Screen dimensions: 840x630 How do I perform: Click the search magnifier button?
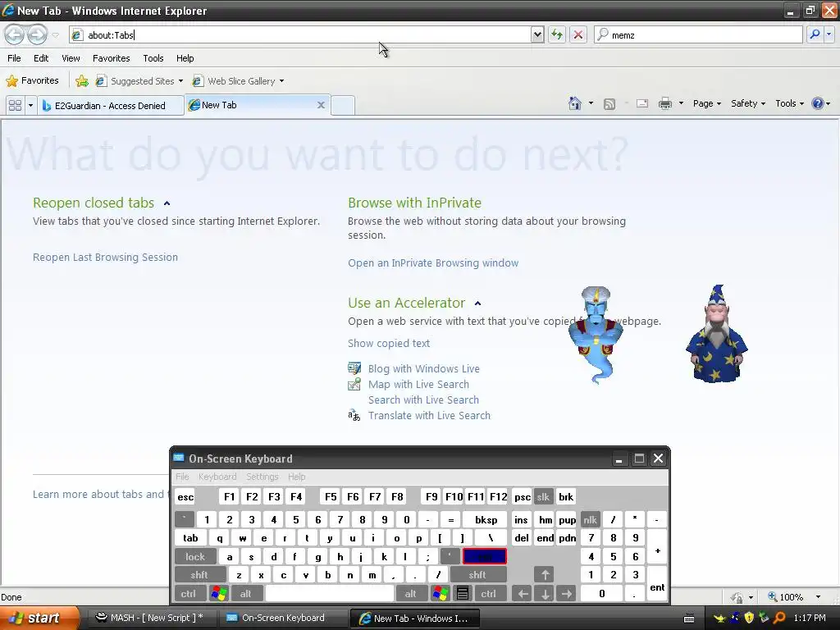(815, 34)
